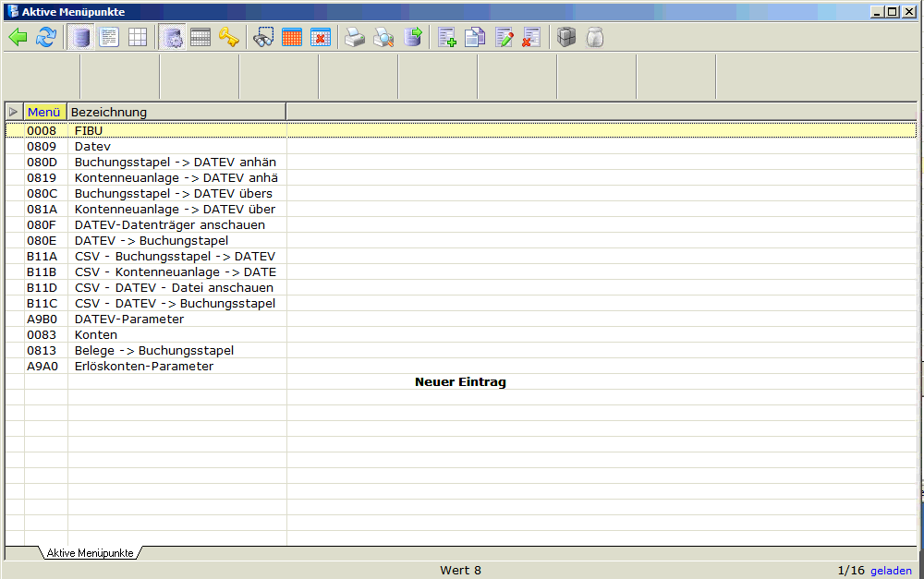The width and height of the screenshot is (924, 579).
Task: Click the edit record pencil icon
Action: tap(504, 38)
